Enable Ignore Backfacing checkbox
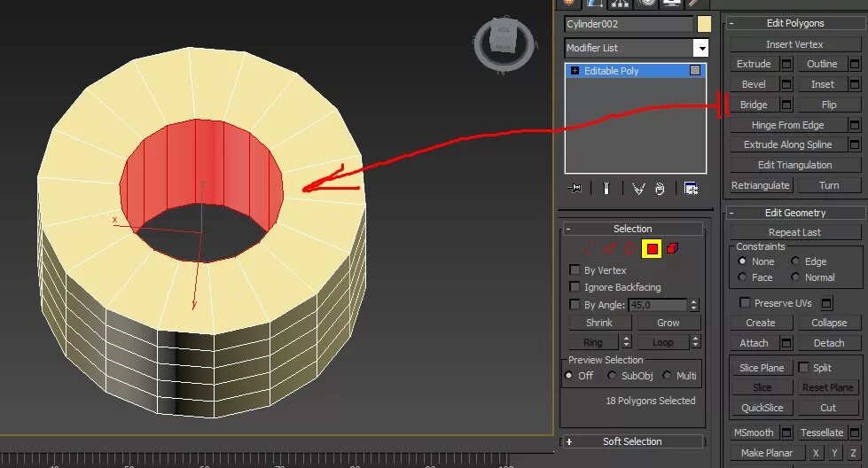Screen dimensions: 868x468 coord(575,286)
